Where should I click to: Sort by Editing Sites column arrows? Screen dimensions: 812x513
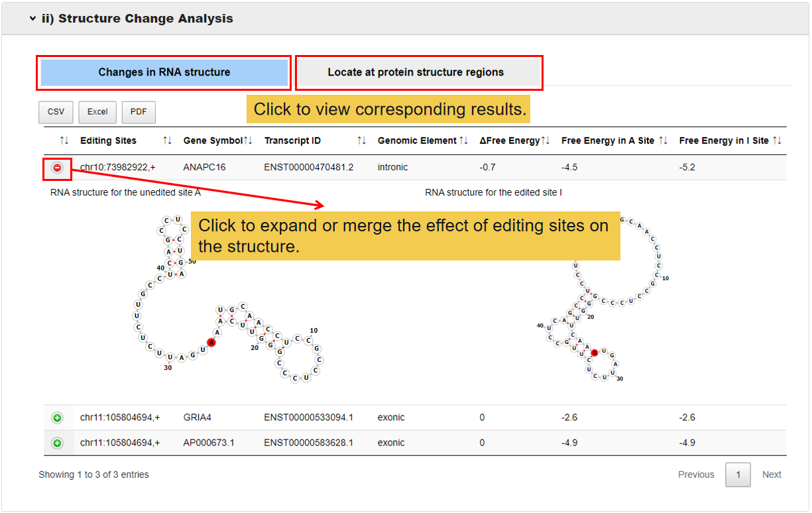coord(167,141)
